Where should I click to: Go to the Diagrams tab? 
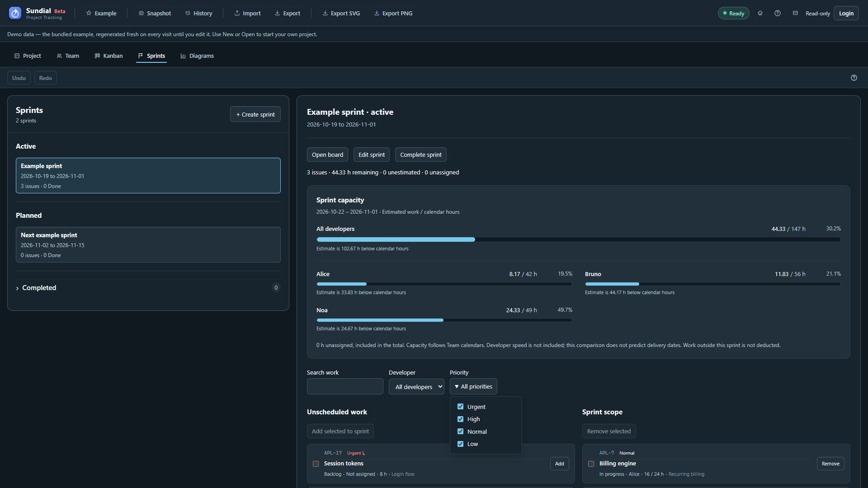197,56
